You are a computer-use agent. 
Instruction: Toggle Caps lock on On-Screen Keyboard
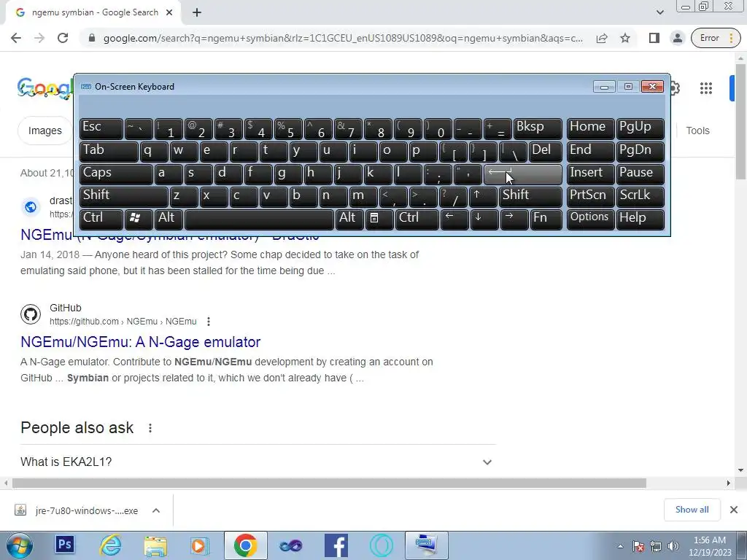click(x=116, y=174)
